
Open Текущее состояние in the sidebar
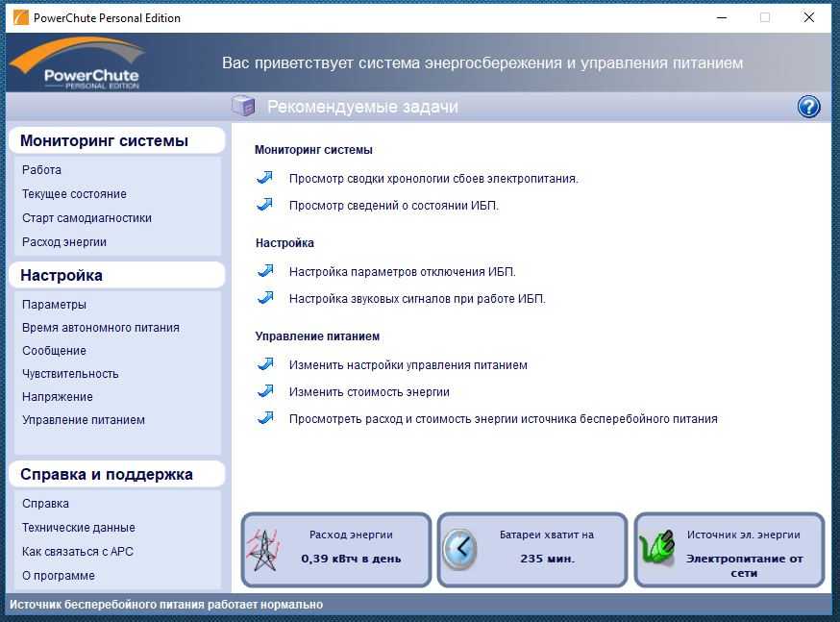tap(74, 194)
